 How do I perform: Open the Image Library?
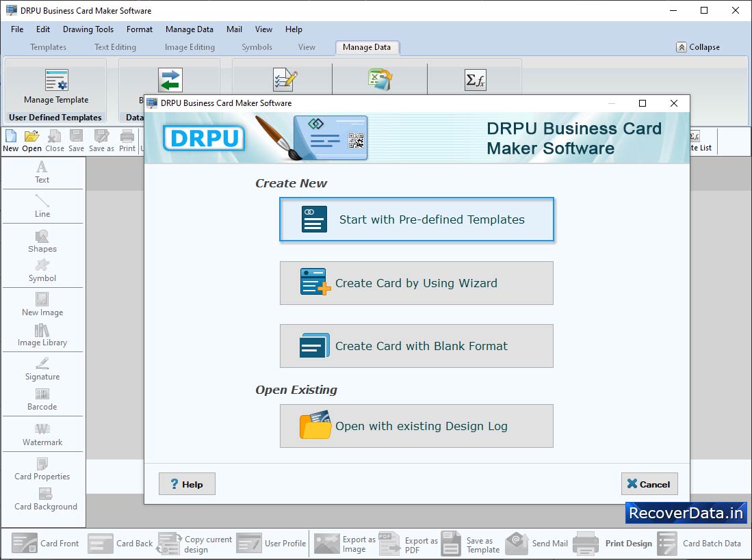pyautogui.click(x=42, y=335)
